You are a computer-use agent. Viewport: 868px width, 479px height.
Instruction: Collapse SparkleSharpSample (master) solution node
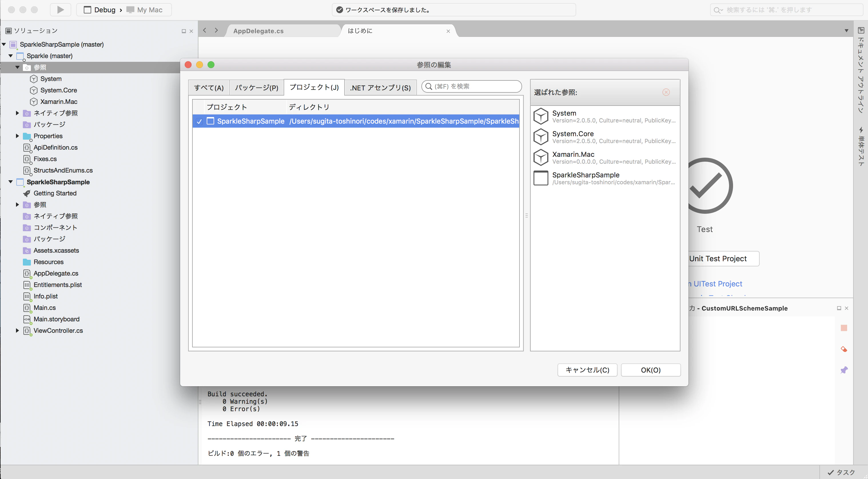pyautogui.click(x=4, y=44)
